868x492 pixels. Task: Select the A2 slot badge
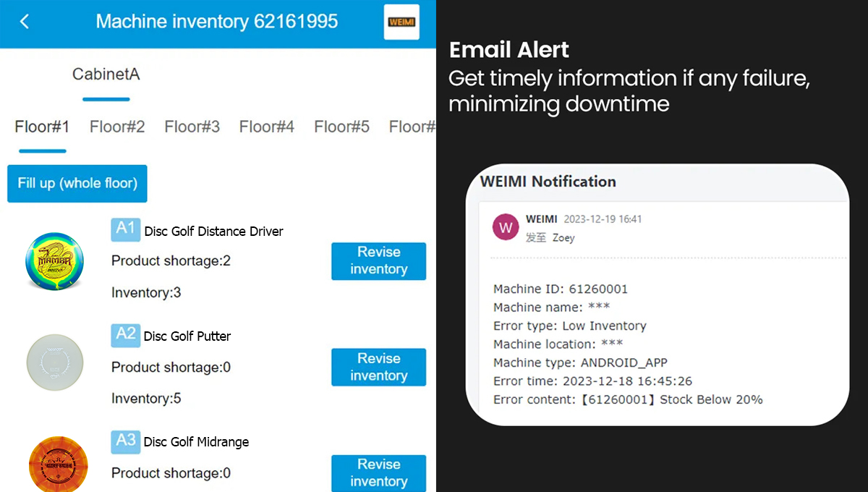[125, 334]
